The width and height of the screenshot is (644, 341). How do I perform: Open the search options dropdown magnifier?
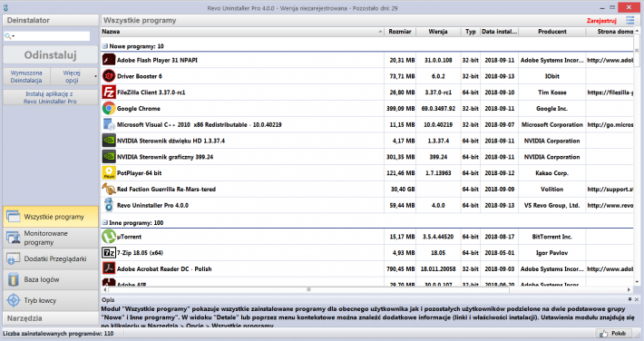pos(9,36)
